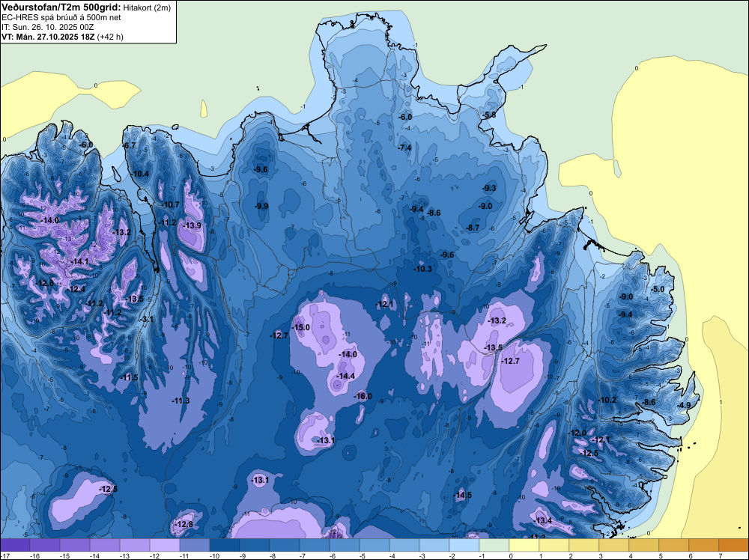Select the 'EC-HRES spá brúuð á 500m net' line
Image resolution: width=749 pixels, height=560 pixels.
coord(61,18)
